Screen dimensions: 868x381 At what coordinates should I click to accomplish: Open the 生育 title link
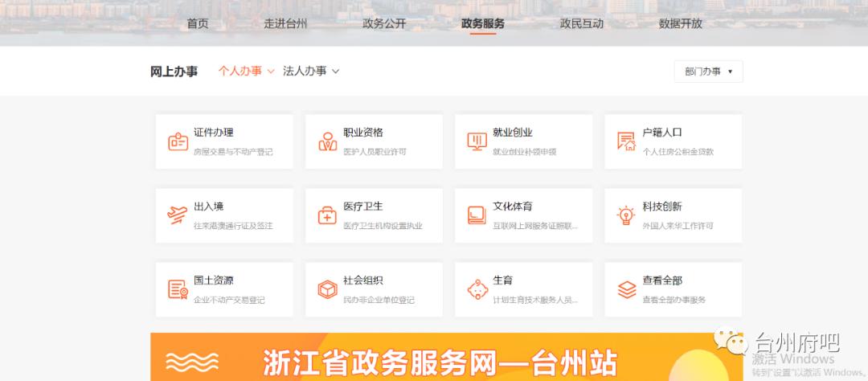[502, 281]
